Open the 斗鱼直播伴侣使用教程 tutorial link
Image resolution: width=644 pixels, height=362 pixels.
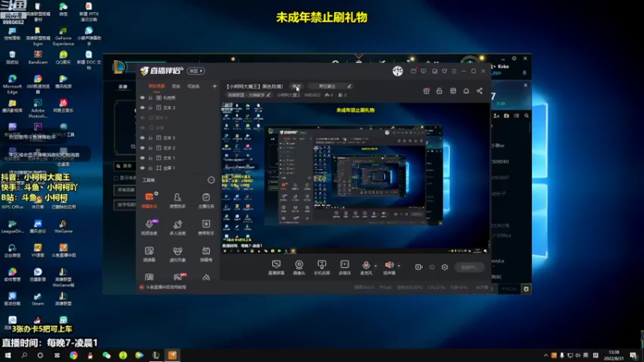tap(166, 287)
